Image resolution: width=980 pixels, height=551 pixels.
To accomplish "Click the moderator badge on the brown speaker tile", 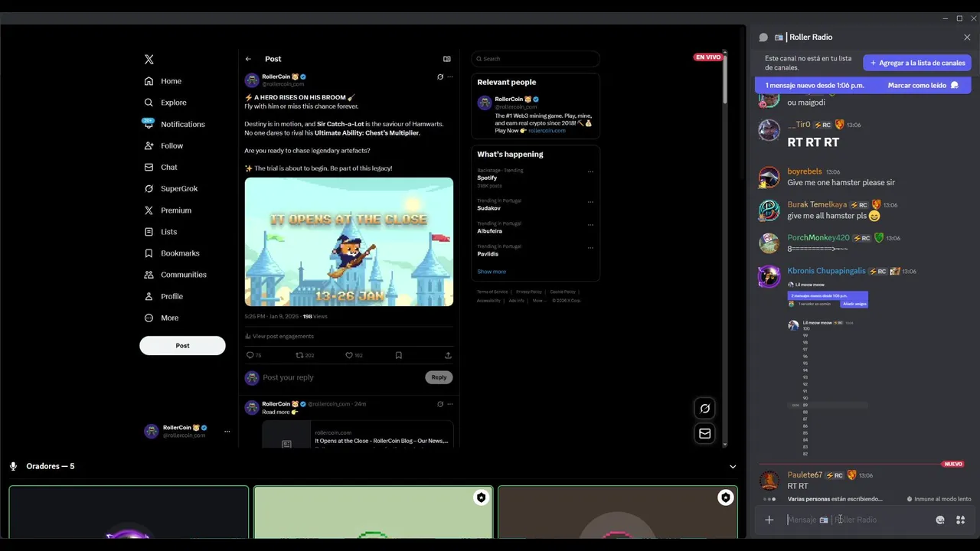I will [725, 497].
